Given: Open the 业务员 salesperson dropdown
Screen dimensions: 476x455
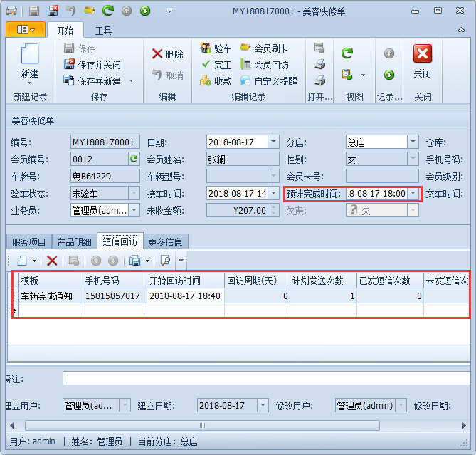Looking at the screenshot, I should coord(134,210).
